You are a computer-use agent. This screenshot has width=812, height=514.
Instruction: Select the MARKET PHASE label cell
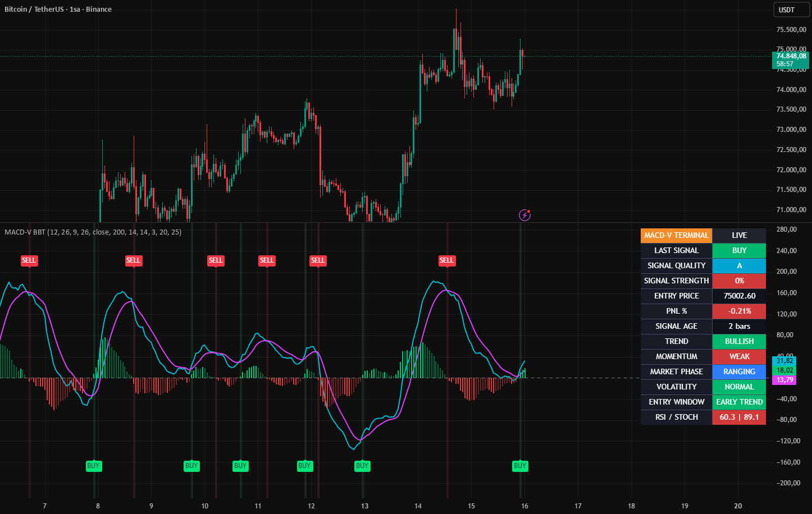click(676, 372)
